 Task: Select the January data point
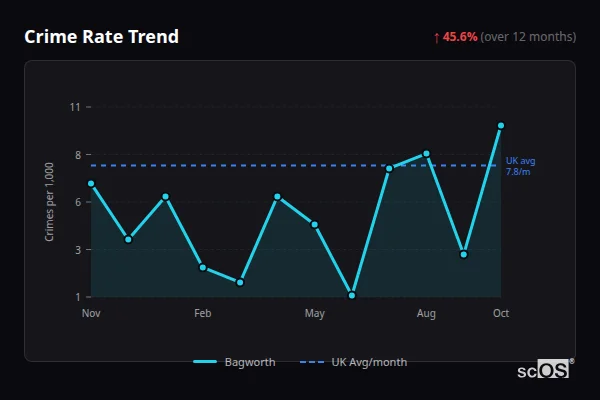point(165,197)
